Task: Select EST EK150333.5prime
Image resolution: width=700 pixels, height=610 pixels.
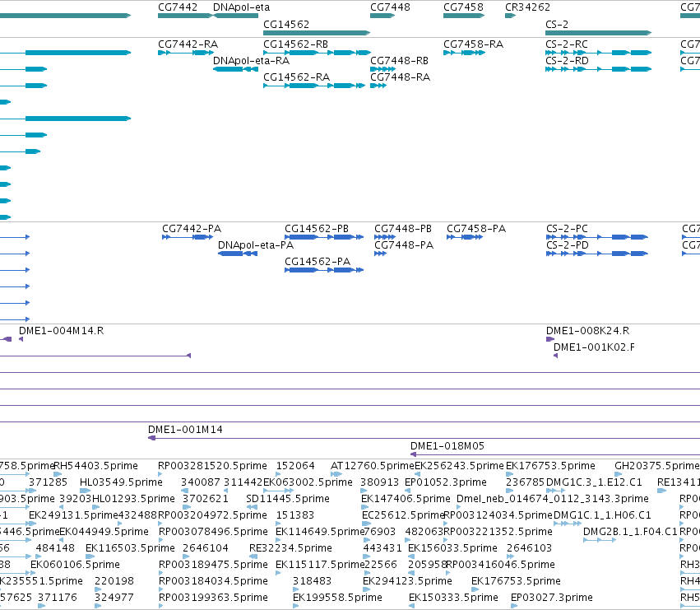Action: 453,598
